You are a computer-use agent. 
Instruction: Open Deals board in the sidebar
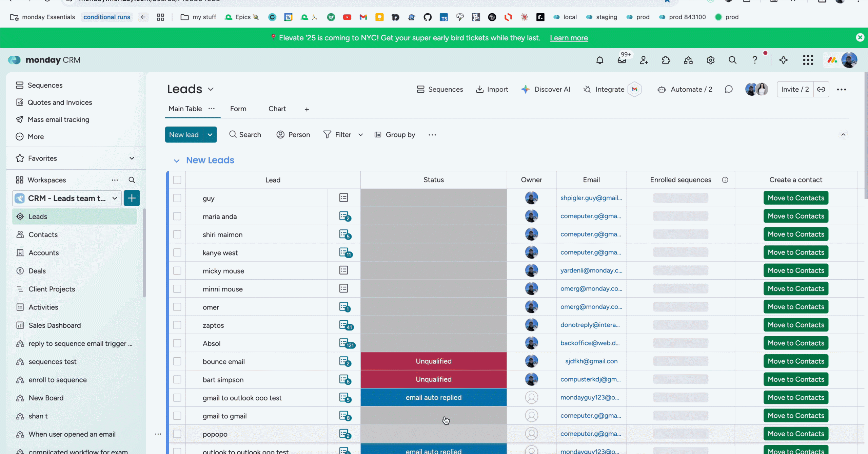(x=37, y=271)
